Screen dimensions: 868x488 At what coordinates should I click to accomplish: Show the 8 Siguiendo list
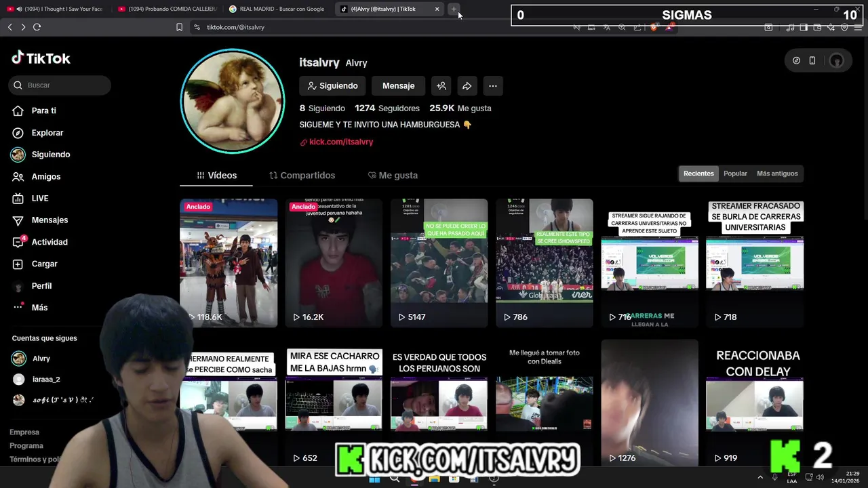click(322, 108)
